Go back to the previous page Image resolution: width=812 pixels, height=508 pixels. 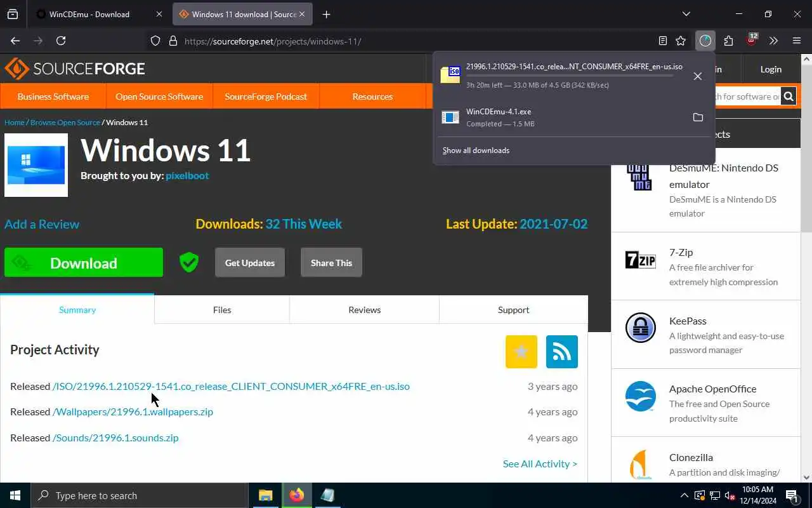pos(15,41)
